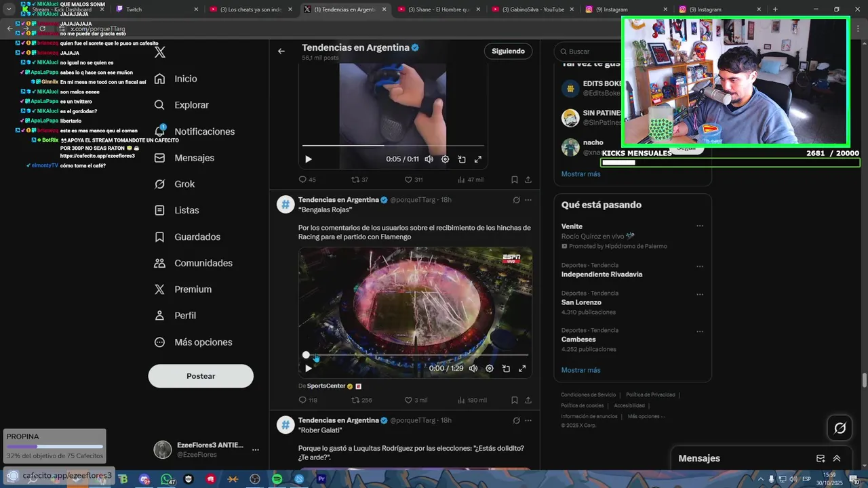The width and height of the screenshot is (868, 488).
Task: Open more options on "Rober Galati" tweet
Action: pos(528,420)
